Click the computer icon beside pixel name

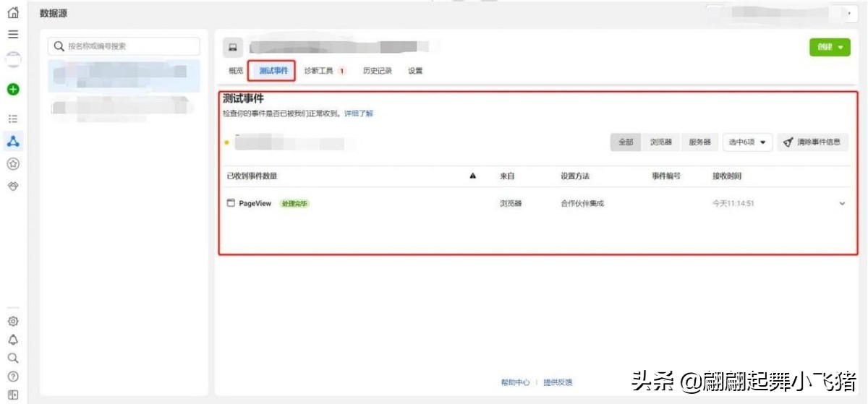pyautogui.click(x=233, y=48)
